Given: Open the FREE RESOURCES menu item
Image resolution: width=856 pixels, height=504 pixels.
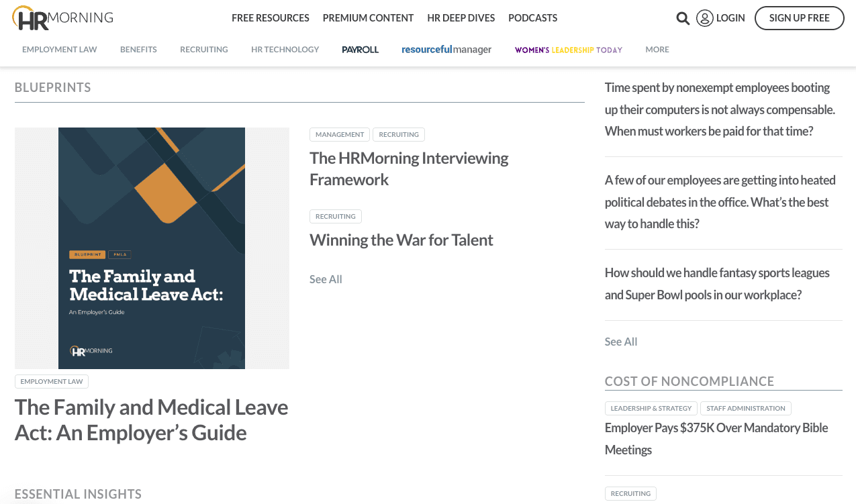Looking at the screenshot, I should tap(271, 18).
